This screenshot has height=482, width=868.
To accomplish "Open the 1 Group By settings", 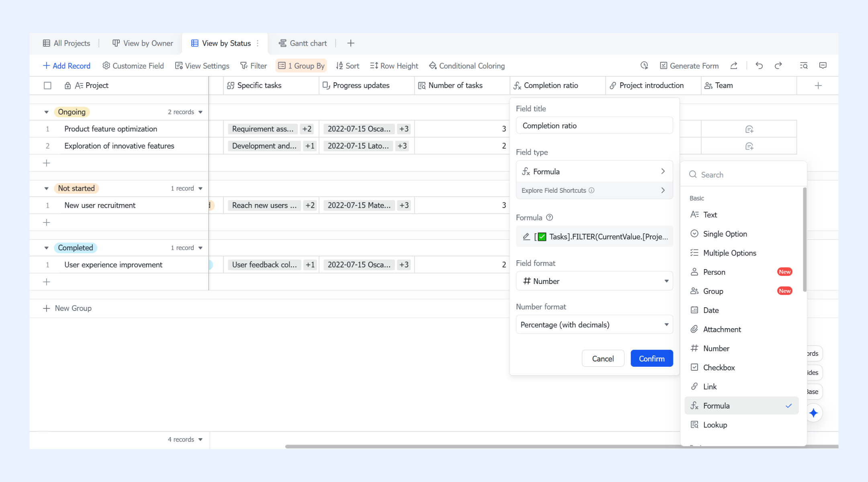I will (301, 65).
